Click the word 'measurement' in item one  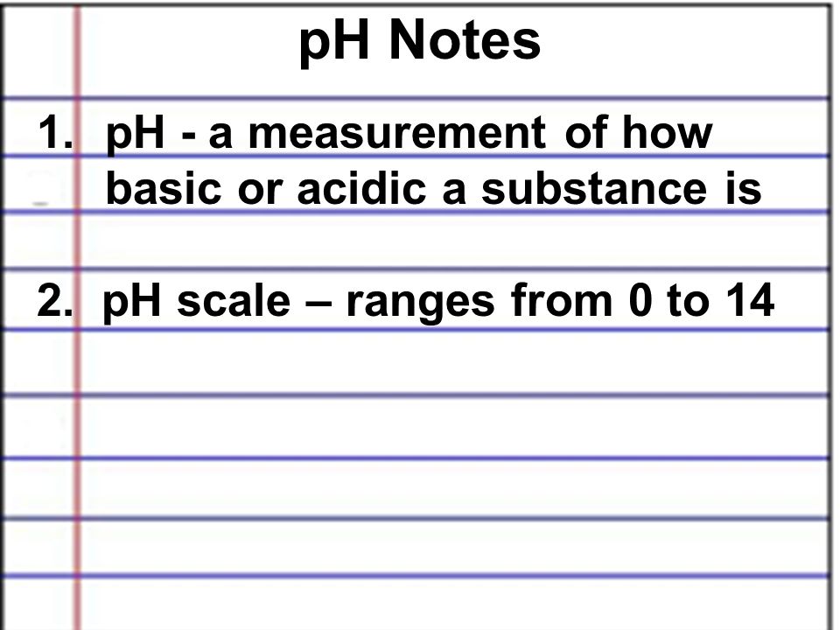click(397, 132)
